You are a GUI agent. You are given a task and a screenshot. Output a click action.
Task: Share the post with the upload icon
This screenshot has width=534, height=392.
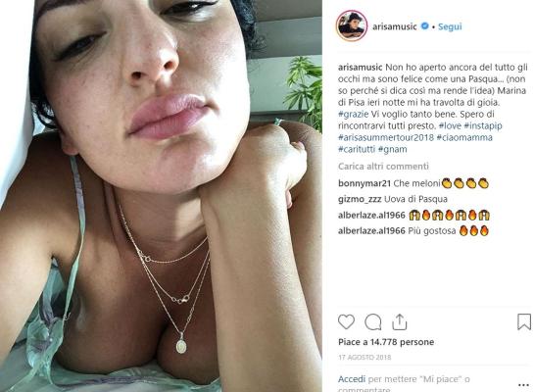pyautogui.click(x=399, y=321)
